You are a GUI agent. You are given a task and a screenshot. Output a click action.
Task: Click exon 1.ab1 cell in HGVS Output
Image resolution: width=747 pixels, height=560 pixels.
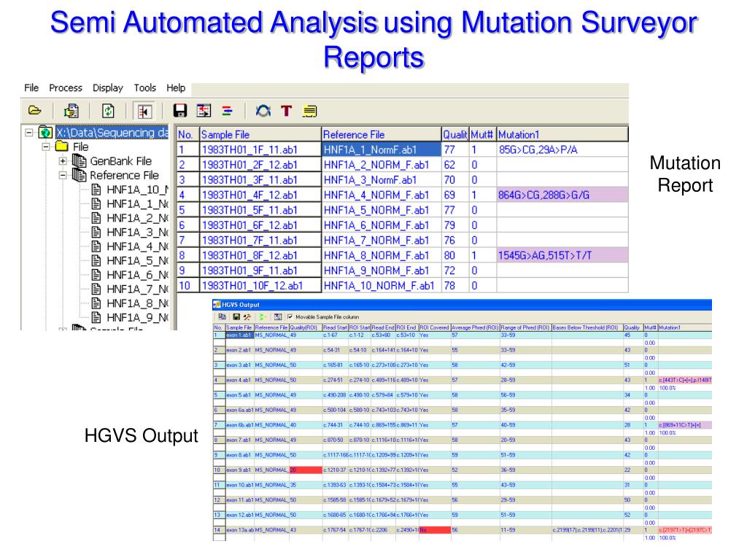pos(239,335)
